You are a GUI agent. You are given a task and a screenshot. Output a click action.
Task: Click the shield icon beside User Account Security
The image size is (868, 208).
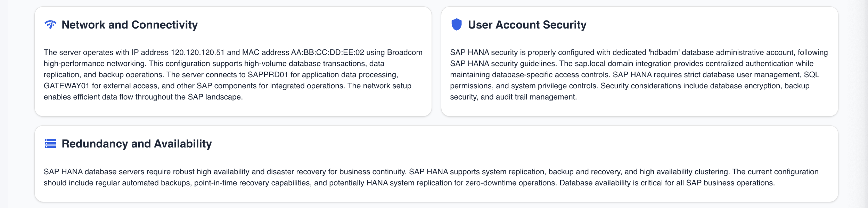tap(456, 25)
